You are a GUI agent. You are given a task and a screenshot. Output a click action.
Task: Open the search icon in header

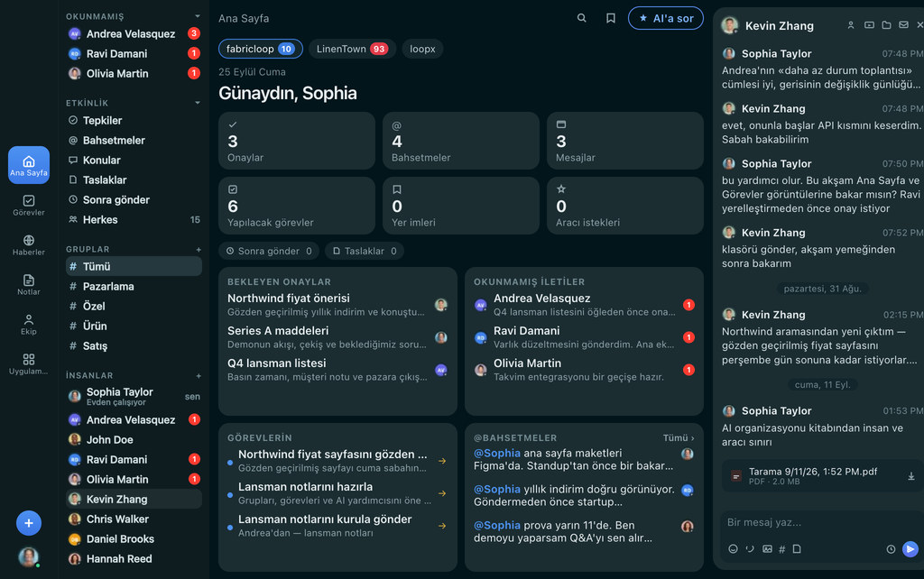click(x=582, y=18)
